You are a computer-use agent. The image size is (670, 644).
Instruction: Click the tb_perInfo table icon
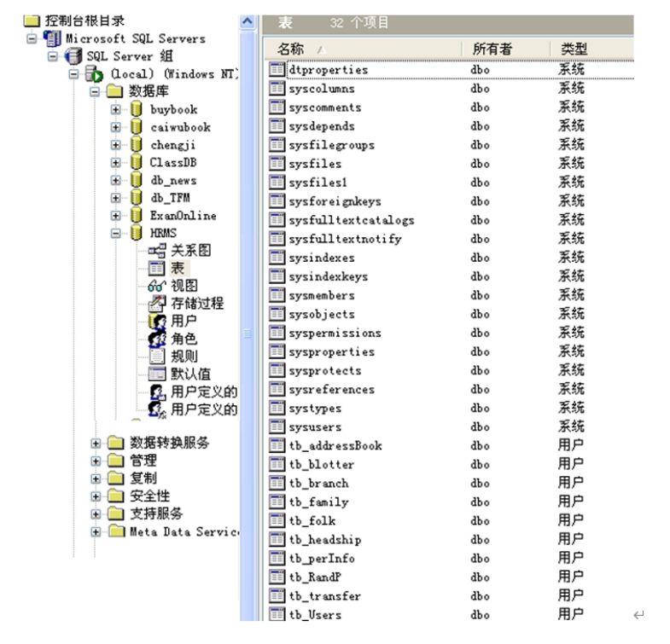277,558
